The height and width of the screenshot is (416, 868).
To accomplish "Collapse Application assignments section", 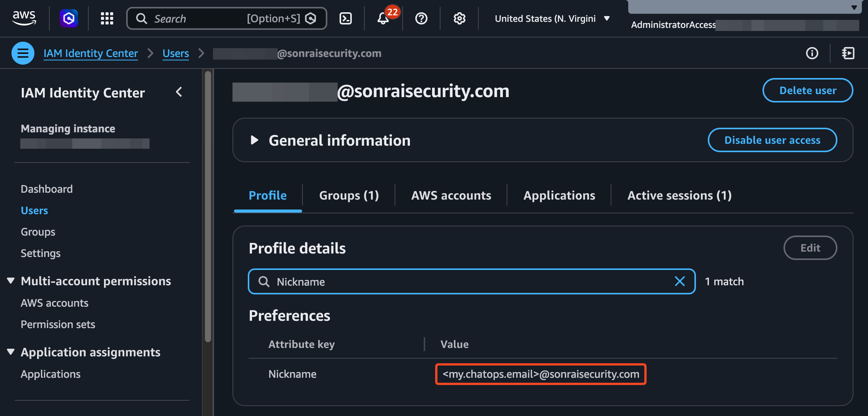I will click(x=11, y=352).
